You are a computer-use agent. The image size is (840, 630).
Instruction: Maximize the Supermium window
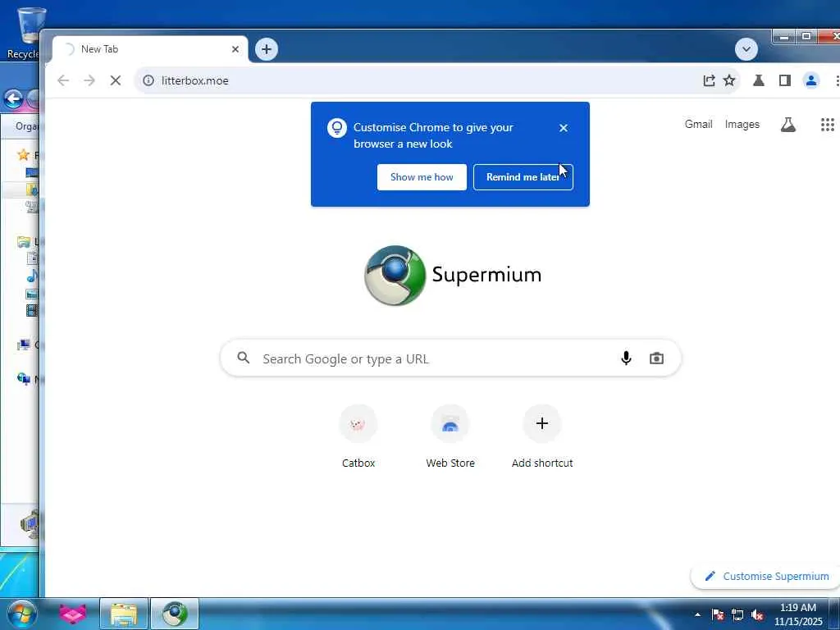[806, 36]
